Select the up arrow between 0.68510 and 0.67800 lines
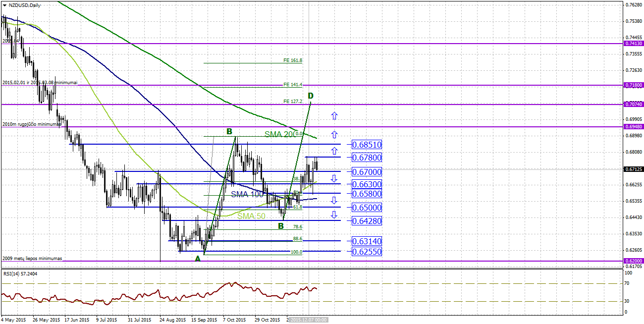Screen dimensions: 644x324 334,151
